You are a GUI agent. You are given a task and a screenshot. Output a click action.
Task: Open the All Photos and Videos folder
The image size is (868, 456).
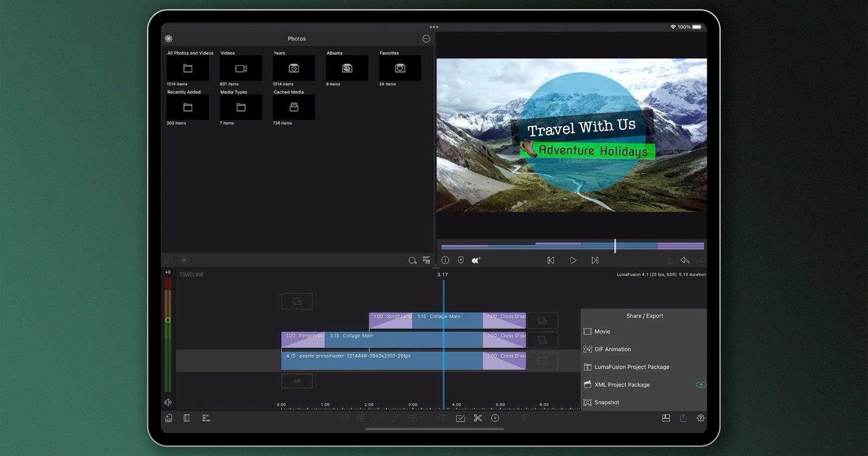[188, 68]
